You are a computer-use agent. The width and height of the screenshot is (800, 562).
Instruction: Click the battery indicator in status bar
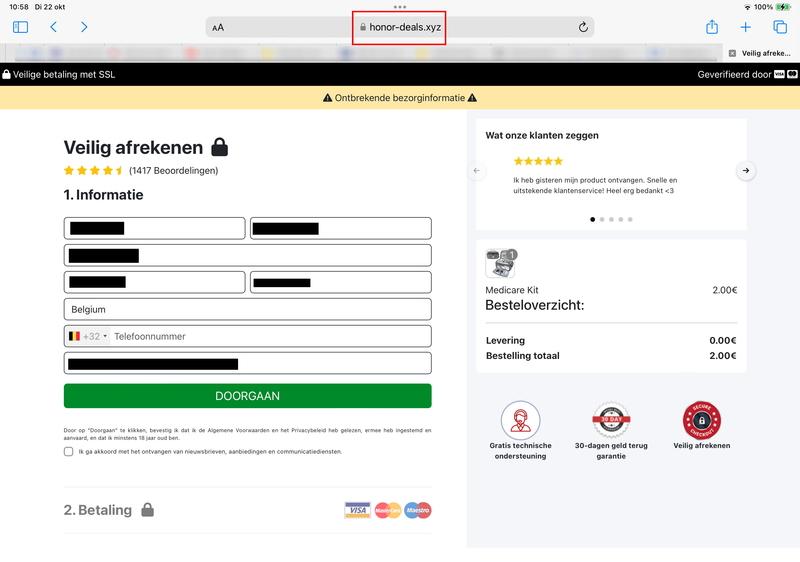(783, 7)
